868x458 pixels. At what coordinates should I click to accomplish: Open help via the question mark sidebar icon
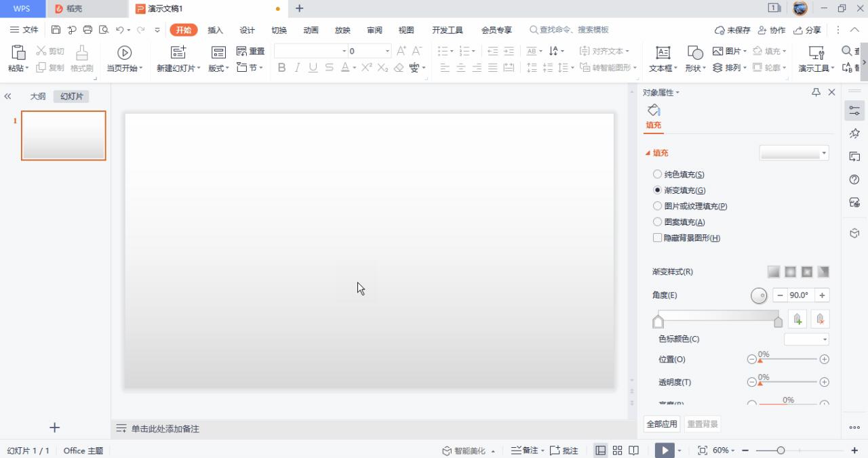(x=854, y=180)
